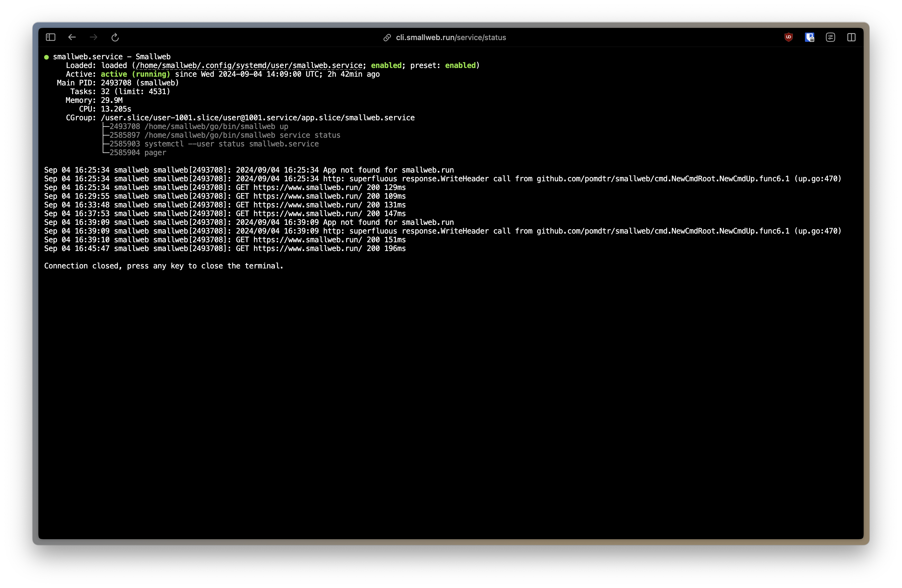Screen dimensions: 902x588
Task: Click the 'Main PID: 2493708 (smallweb)' line
Action: [117, 83]
